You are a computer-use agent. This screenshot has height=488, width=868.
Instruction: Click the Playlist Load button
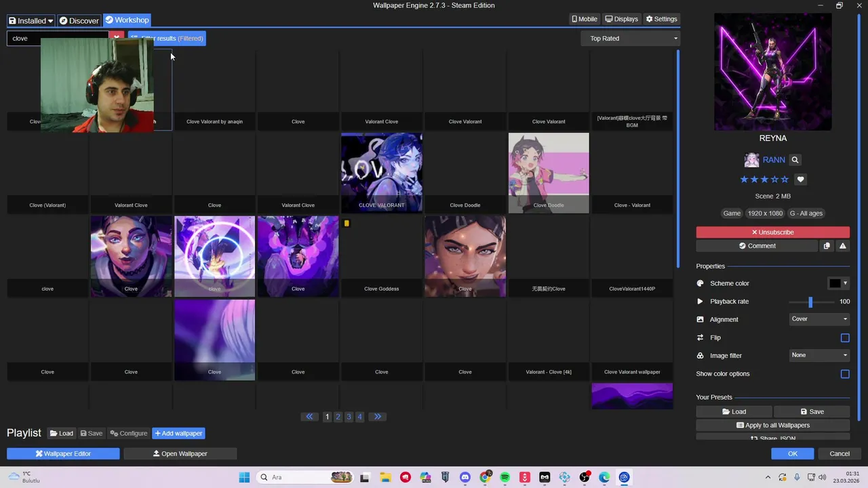[x=61, y=434]
